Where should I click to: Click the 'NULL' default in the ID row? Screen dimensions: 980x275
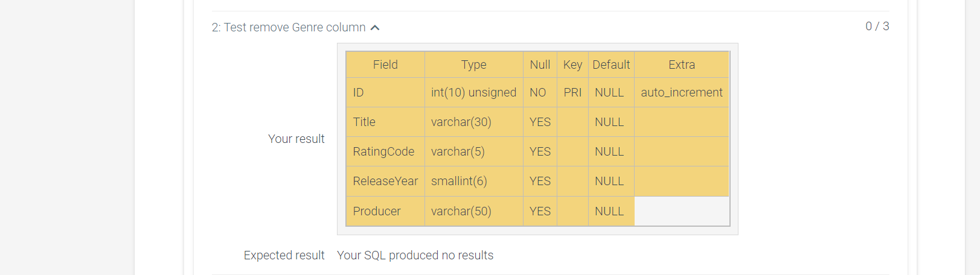pos(611,92)
